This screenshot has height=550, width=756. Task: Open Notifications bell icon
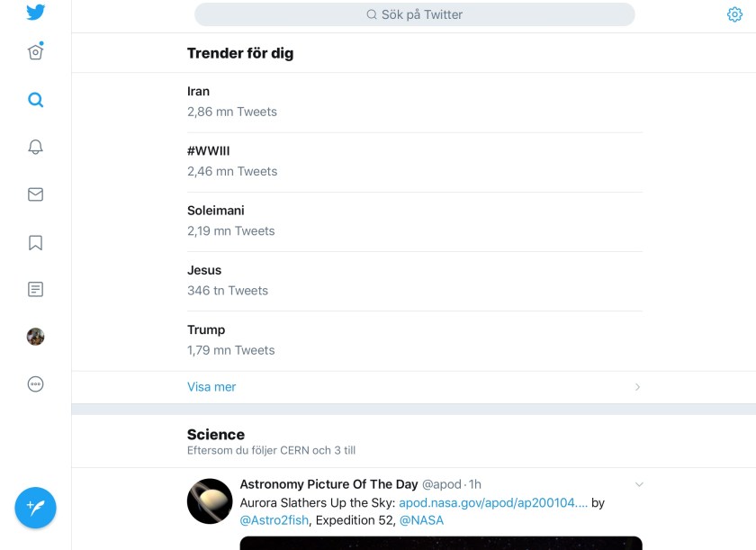(x=35, y=148)
